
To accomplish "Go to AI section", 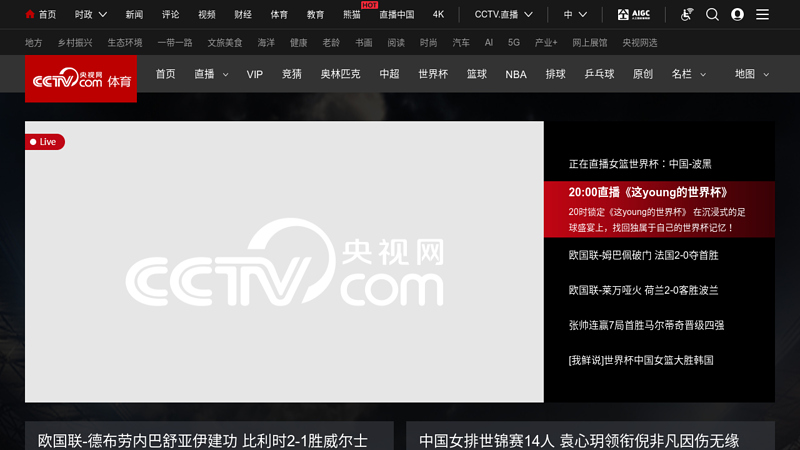I will [x=489, y=43].
